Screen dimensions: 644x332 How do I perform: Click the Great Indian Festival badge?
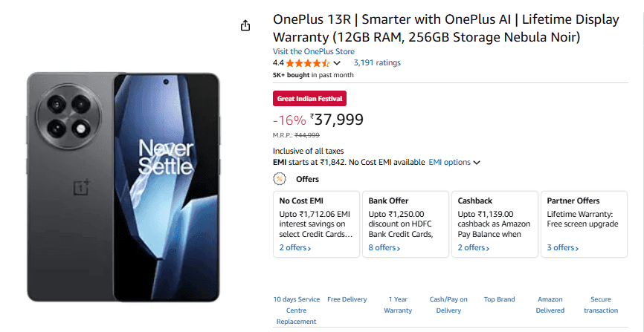[309, 98]
